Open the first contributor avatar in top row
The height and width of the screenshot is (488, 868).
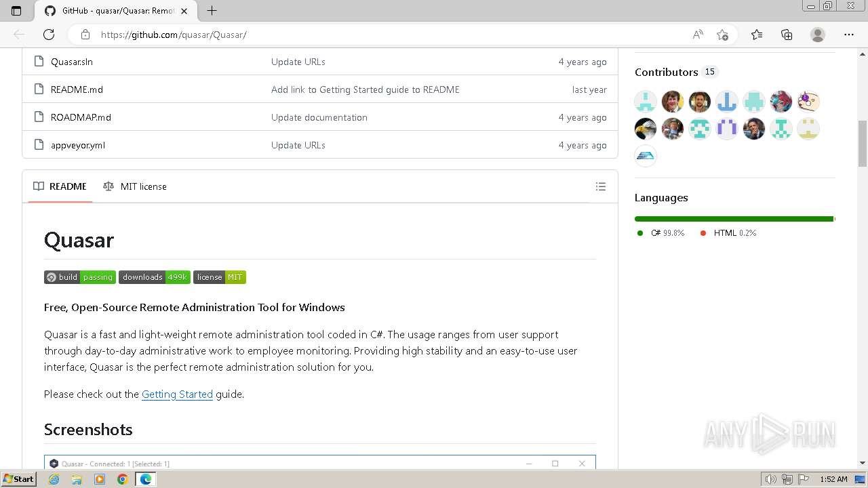coord(646,102)
